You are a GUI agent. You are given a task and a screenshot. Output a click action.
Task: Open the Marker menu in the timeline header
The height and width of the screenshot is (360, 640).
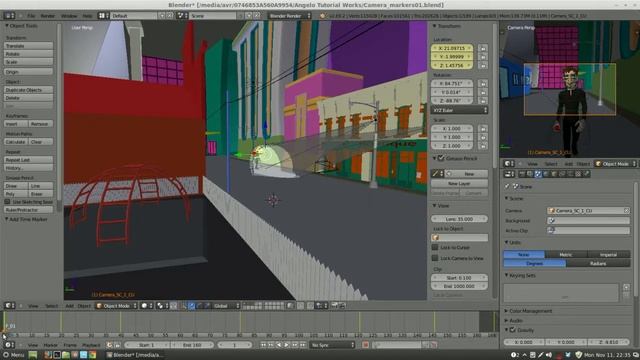51,345
